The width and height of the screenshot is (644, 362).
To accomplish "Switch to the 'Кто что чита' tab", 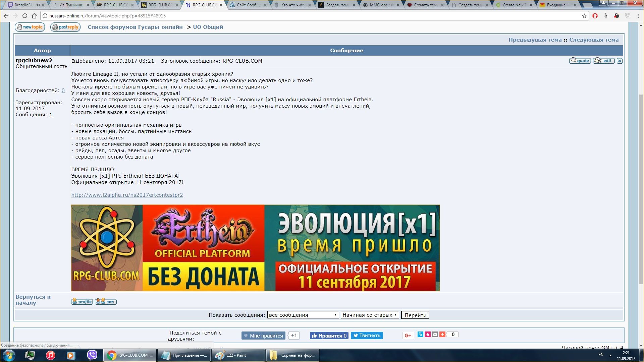I will tap(293, 5).
